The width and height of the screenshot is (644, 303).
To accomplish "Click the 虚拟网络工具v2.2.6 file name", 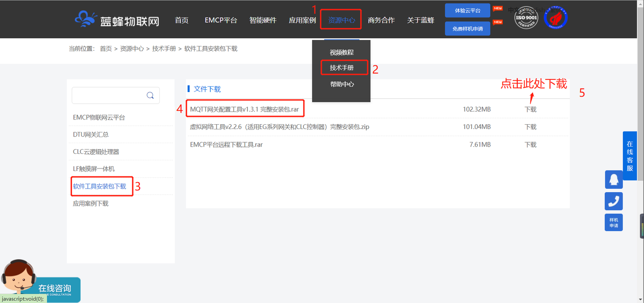I will coord(279,127).
